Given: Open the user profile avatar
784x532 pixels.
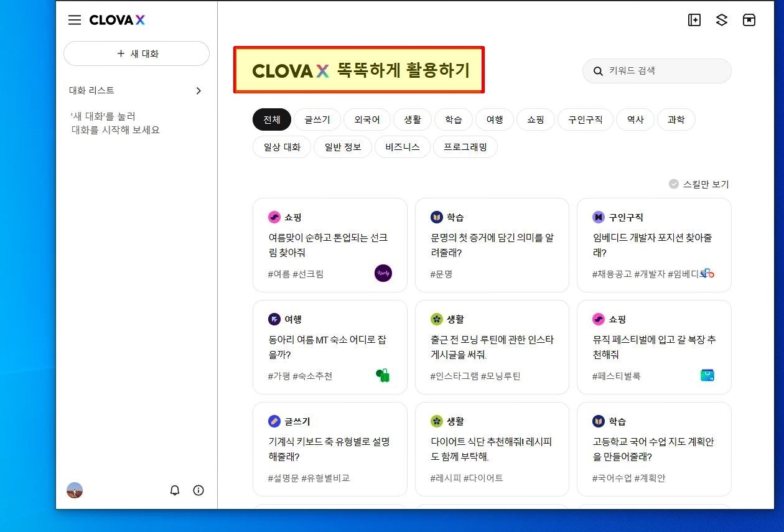Looking at the screenshot, I should click(x=75, y=490).
